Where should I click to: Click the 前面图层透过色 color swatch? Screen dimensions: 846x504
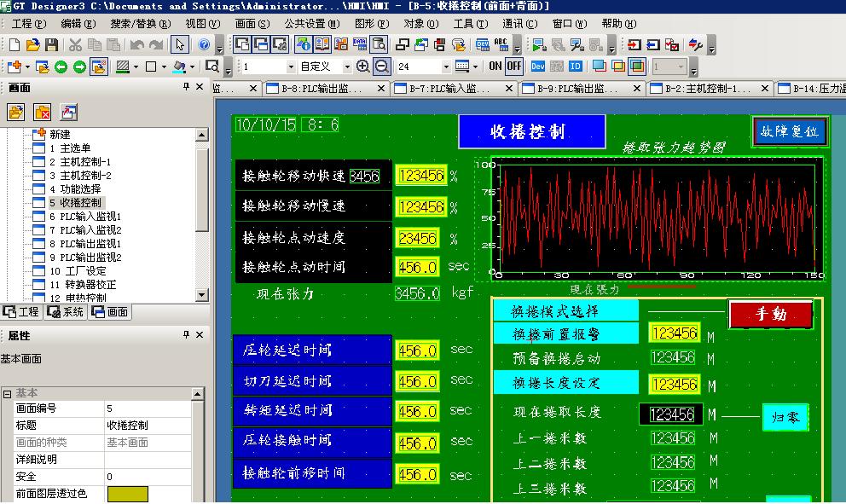click(x=127, y=494)
